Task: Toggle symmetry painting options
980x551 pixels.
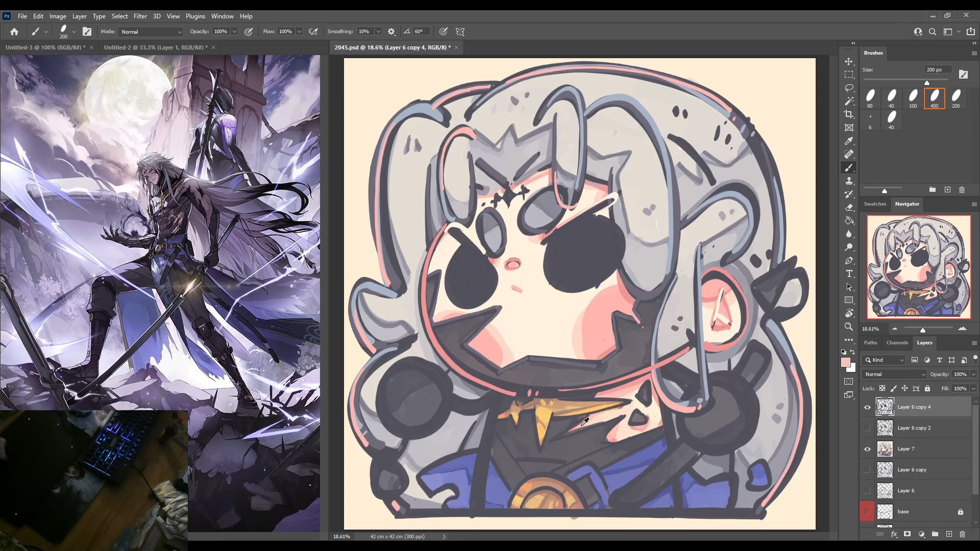Action: (460, 32)
